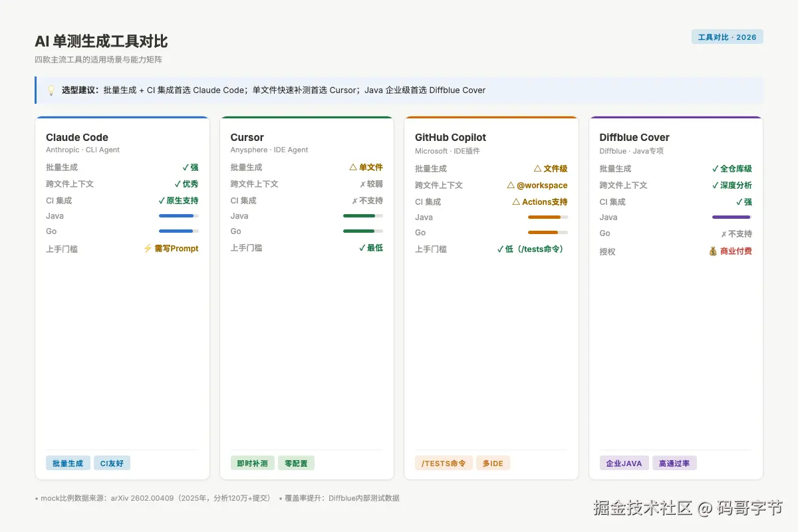Viewport: 798px width, 532px height.
Task: Click Cursor's ✗ 不支持 CI 集成 value
Action: (x=367, y=201)
